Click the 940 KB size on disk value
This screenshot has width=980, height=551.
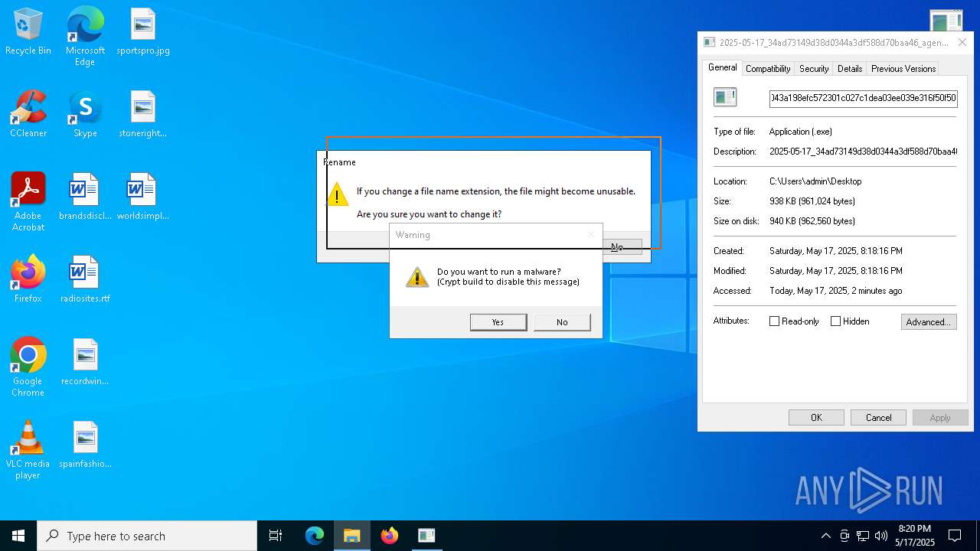click(812, 221)
